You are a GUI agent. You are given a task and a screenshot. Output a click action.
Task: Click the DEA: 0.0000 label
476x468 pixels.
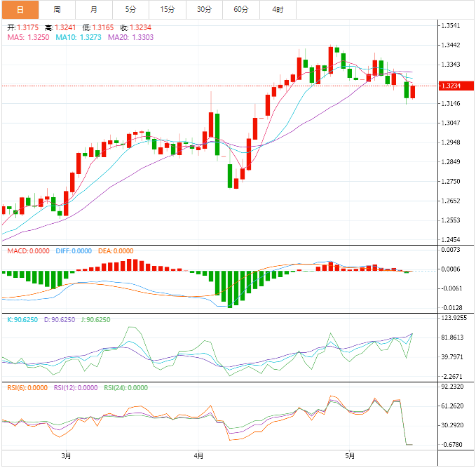click(116, 251)
